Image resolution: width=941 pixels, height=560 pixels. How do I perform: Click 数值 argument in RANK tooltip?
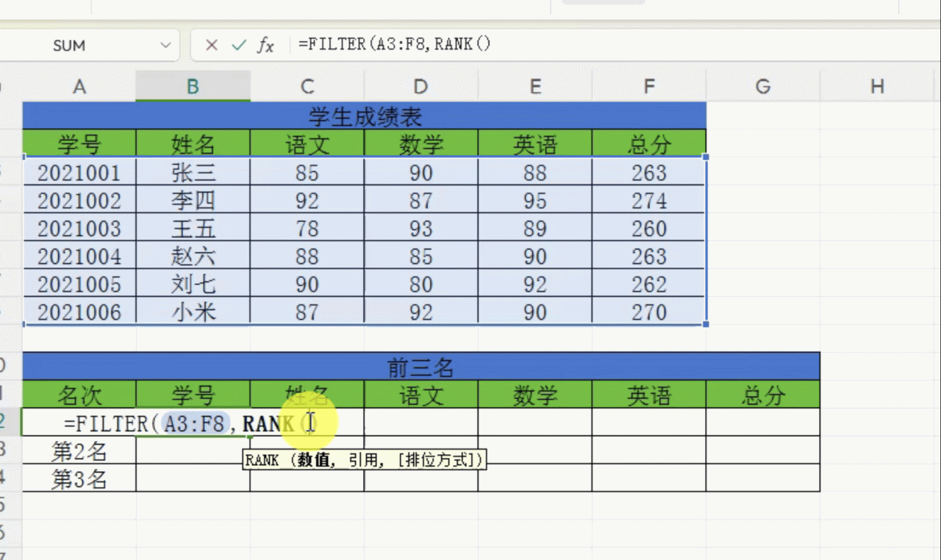coord(315,461)
